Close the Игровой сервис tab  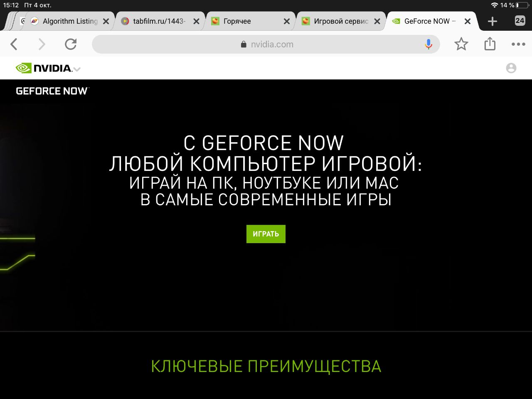[377, 21]
